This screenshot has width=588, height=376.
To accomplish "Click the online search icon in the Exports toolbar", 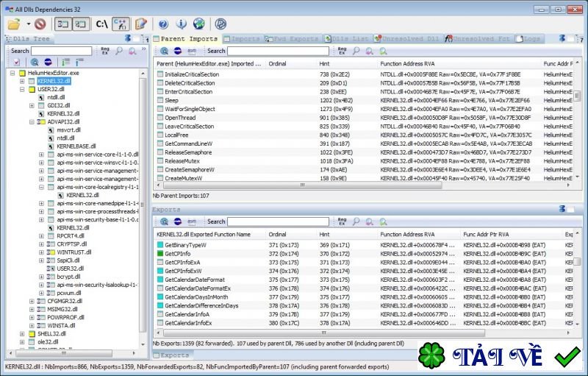I will (164, 221).
